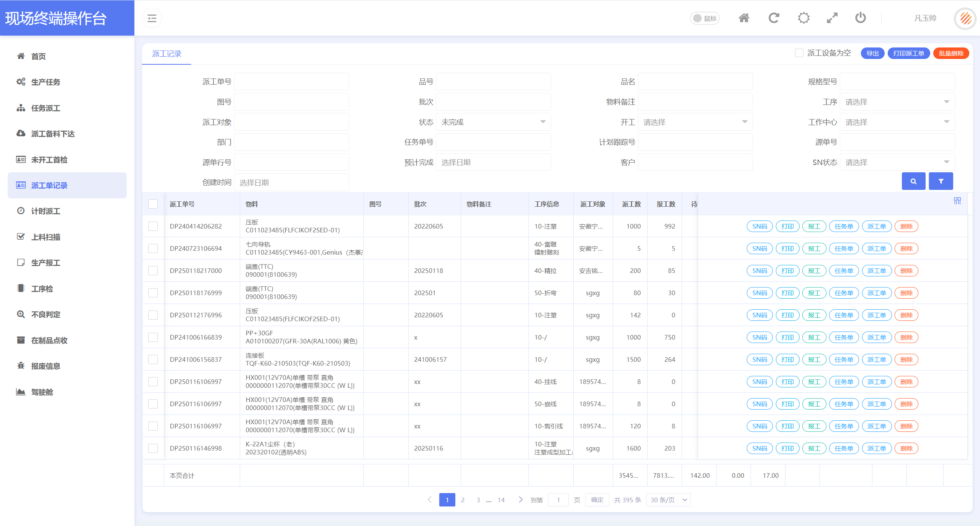Expand the 状态 dropdown showing 未完成
Viewport: 980px width, 526px height.
tap(493, 122)
